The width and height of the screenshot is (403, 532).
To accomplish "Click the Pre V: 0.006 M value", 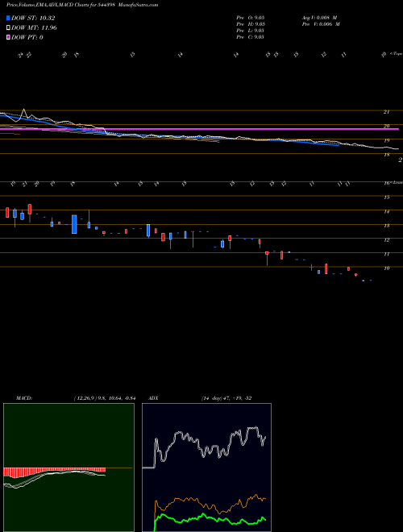I will (x=320, y=24).
